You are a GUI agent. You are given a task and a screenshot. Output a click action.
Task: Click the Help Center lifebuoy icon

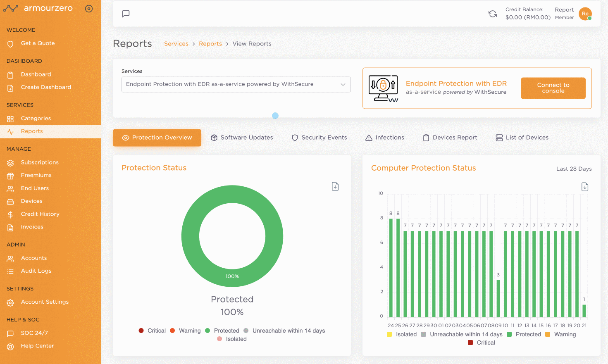point(10,346)
